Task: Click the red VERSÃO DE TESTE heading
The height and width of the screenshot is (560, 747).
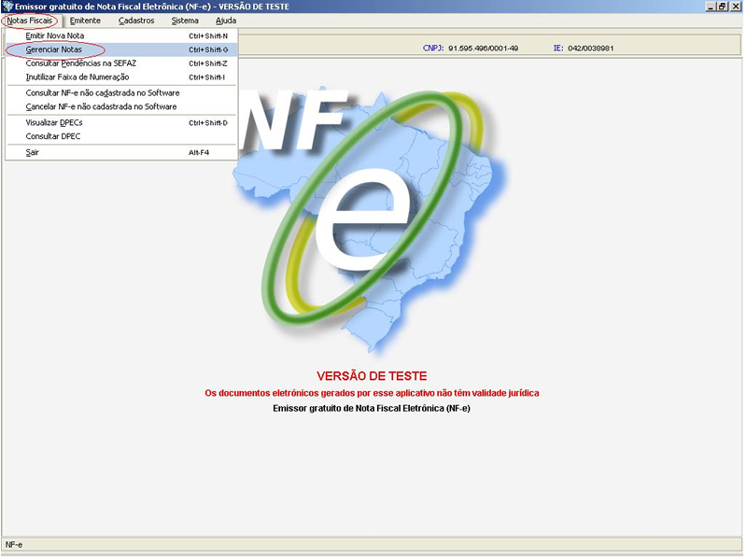Action: click(x=372, y=376)
